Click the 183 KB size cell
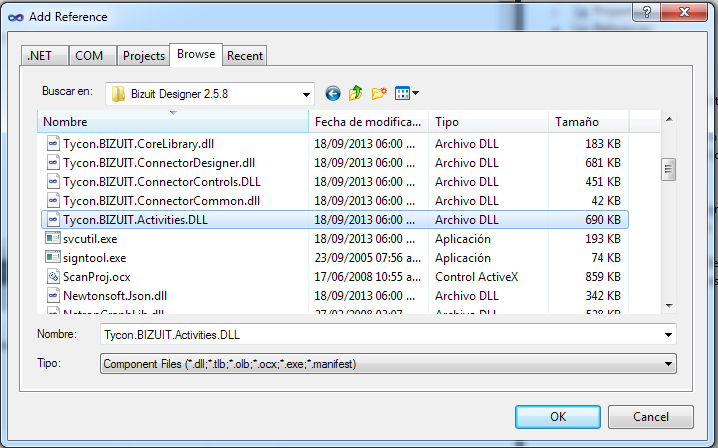The image size is (718, 448). pyautogui.click(x=603, y=144)
